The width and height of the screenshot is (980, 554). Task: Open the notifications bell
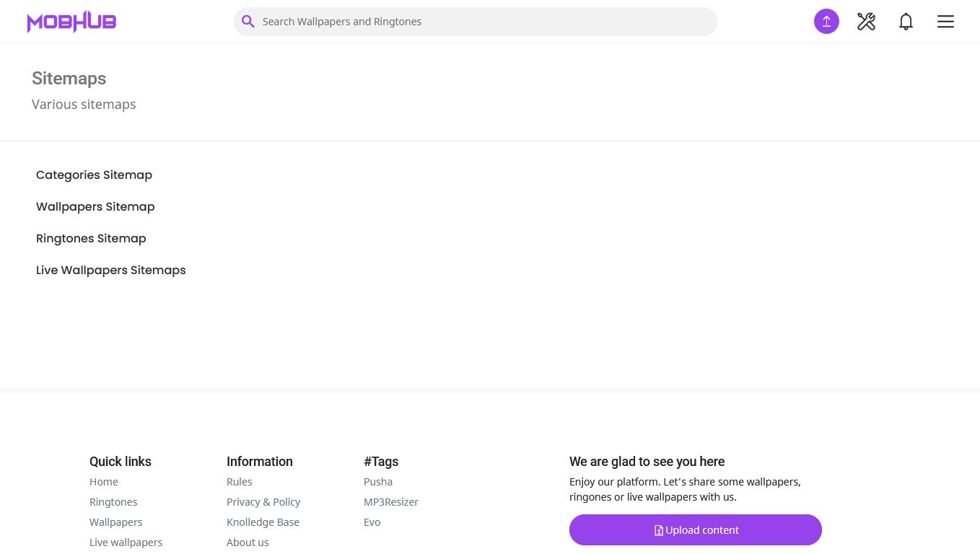point(906,22)
